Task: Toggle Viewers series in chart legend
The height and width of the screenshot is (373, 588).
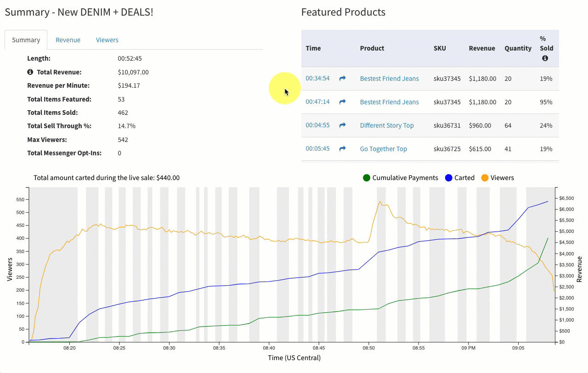Action: tap(497, 178)
